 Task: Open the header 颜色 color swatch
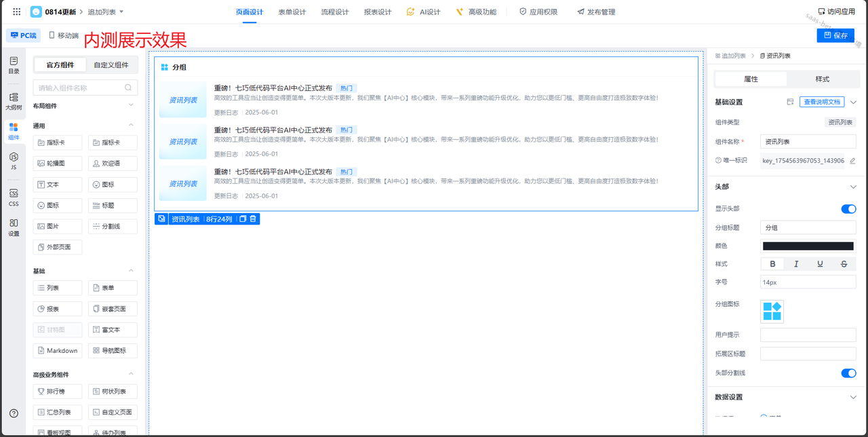coord(808,246)
